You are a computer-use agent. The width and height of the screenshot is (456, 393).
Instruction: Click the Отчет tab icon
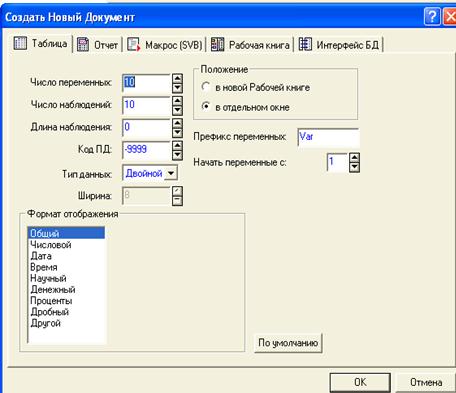[x=83, y=44]
